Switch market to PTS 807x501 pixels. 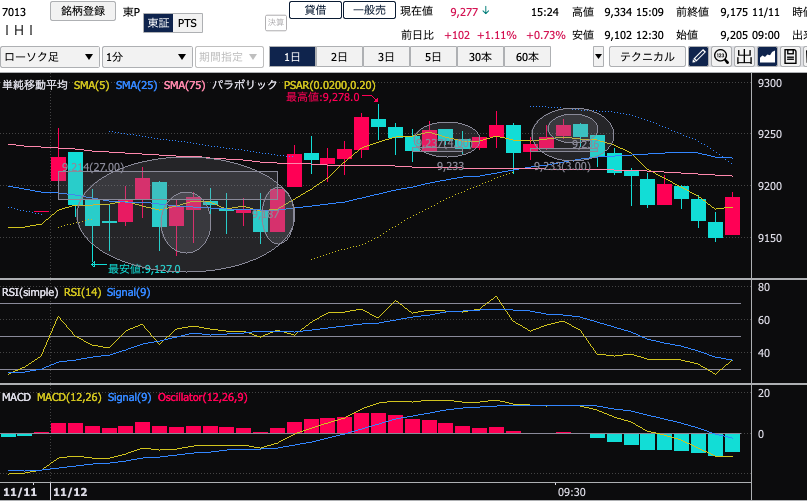187,23
